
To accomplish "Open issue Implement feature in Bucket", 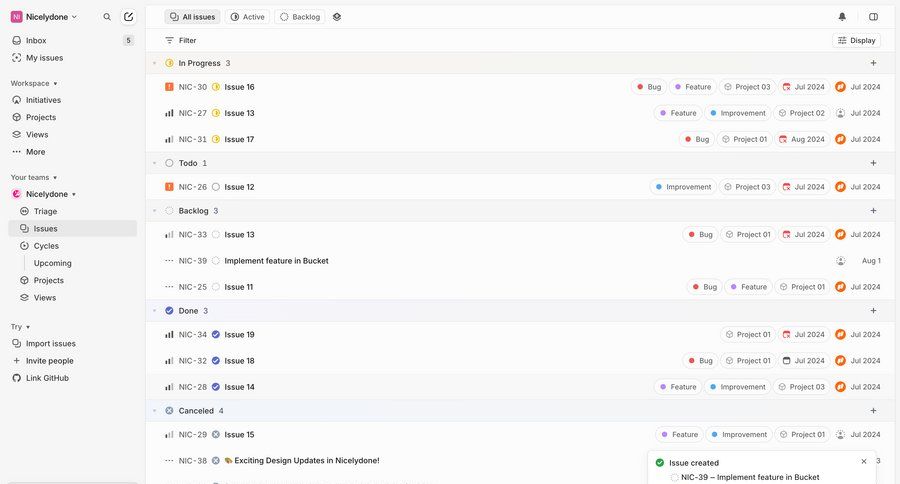I will [276, 261].
